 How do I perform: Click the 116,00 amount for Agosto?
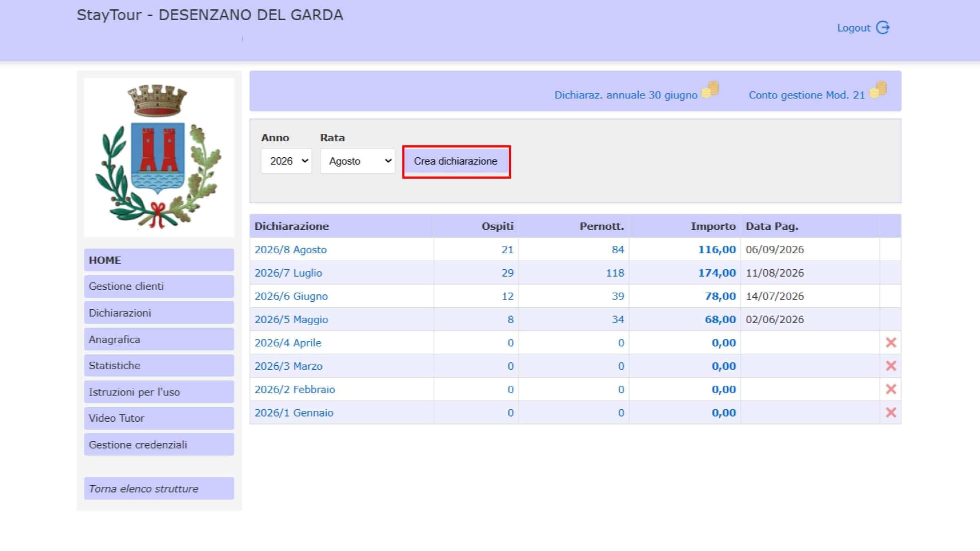[717, 249]
